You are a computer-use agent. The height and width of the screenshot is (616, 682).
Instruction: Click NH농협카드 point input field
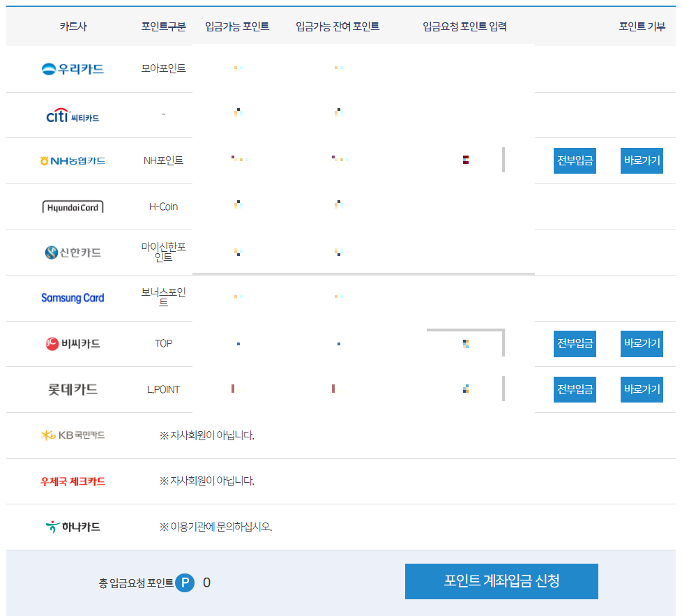coord(466,160)
